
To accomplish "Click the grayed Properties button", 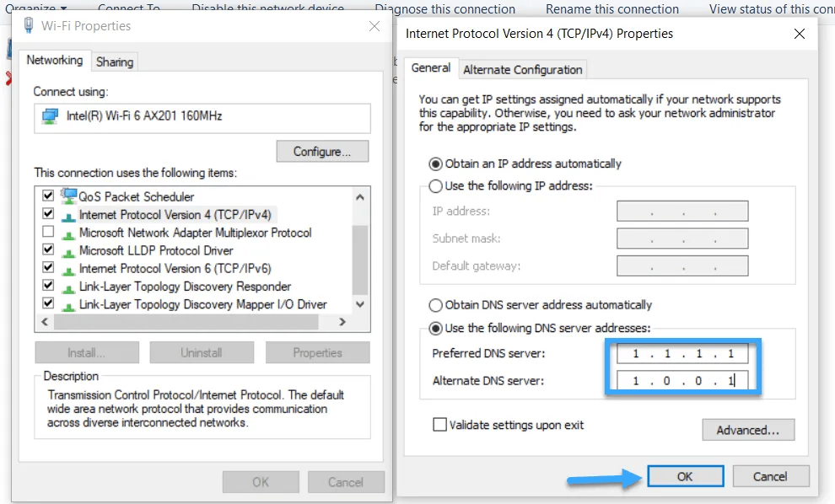I will point(317,353).
